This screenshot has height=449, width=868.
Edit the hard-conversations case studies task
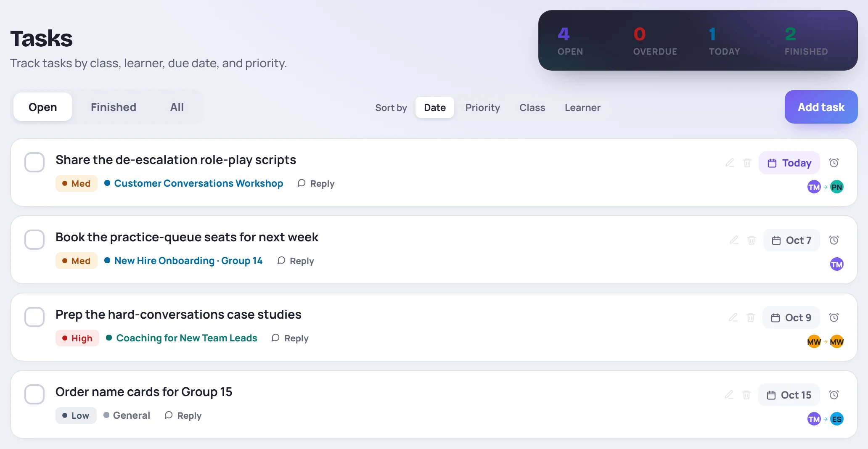tap(733, 317)
